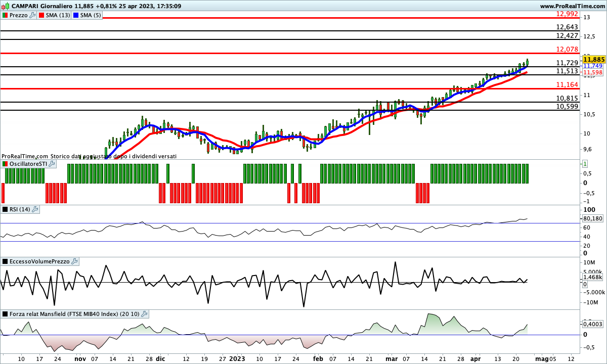This screenshot has width=607, height=364.
Task: Click the candlestick chart icon beside CAMPARI
Action: [6, 6]
